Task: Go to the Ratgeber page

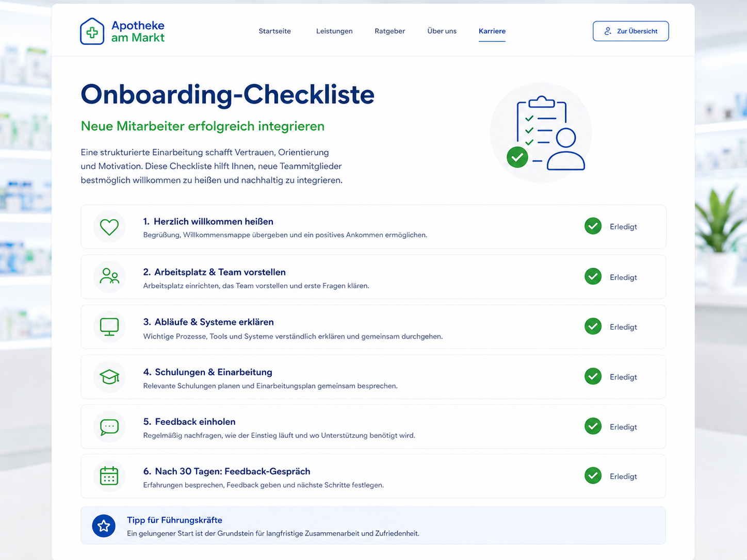Action: 390,31
